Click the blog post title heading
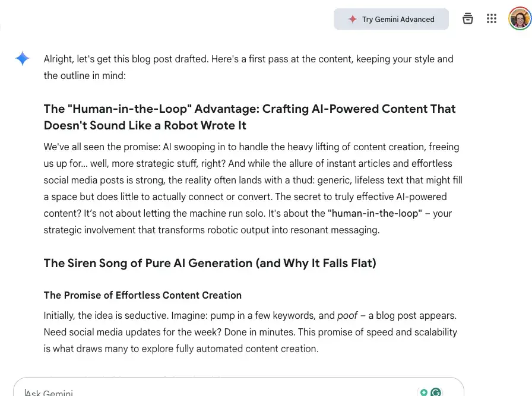This screenshot has height=396, width=532. click(x=249, y=109)
